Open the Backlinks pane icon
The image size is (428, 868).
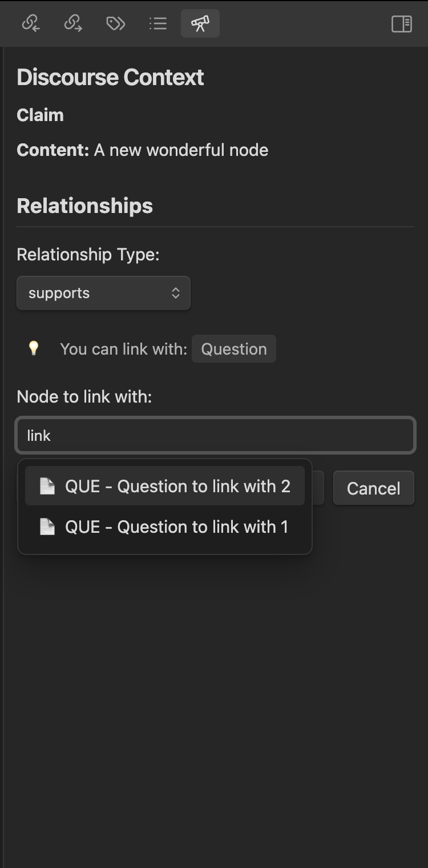point(31,23)
